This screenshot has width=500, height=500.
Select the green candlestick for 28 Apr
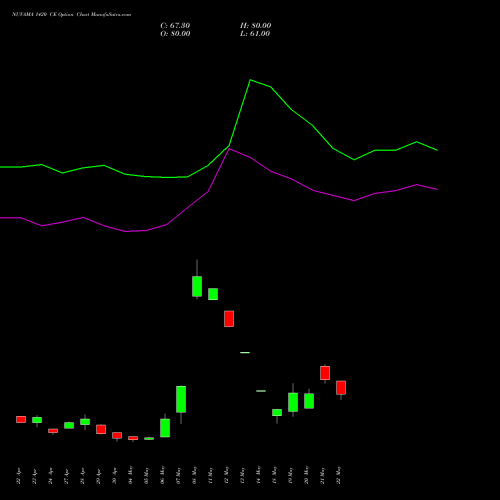[85, 422]
